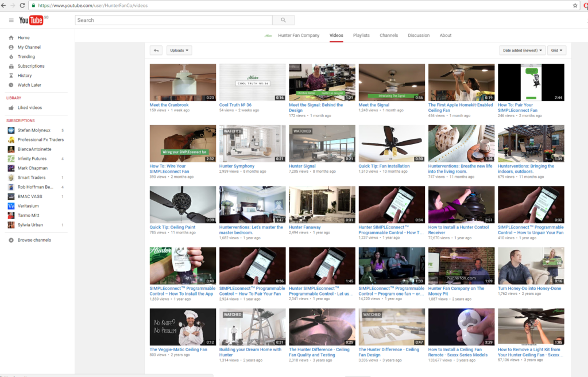Go to Trending in sidebar
Screen dimensions: 588x377
(26, 57)
